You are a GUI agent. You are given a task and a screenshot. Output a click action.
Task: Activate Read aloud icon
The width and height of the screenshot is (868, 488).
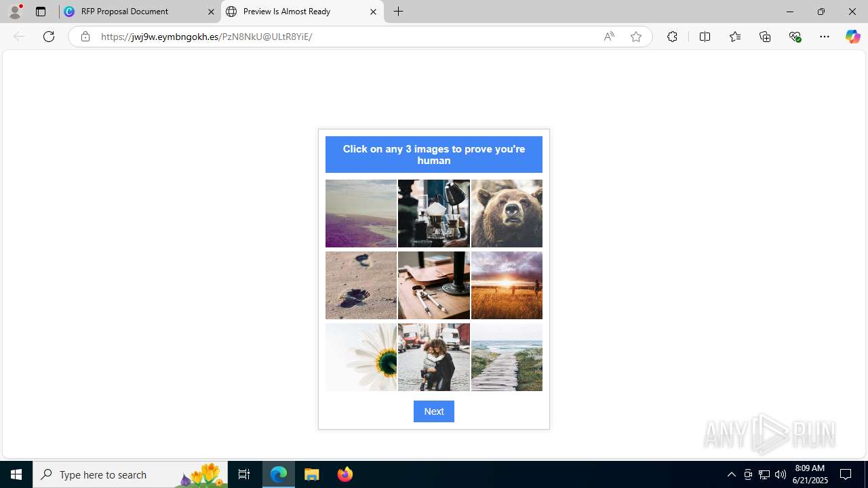tap(609, 37)
